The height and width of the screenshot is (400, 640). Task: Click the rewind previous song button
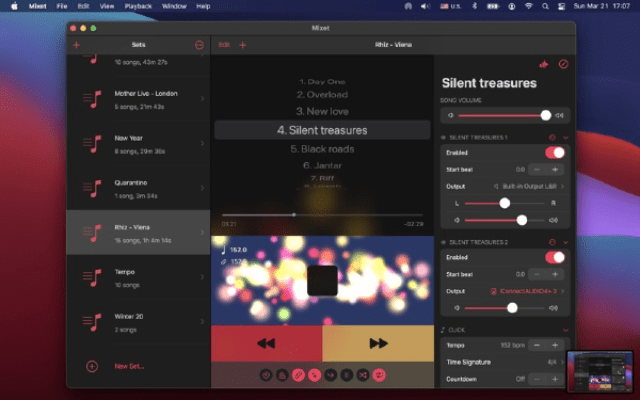point(266,343)
